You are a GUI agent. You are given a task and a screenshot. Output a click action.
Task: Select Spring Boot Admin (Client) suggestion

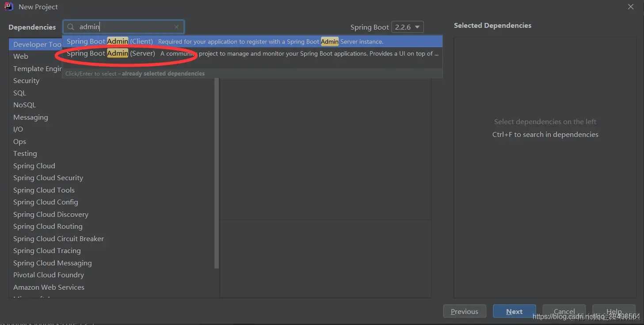click(x=252, y=42)
